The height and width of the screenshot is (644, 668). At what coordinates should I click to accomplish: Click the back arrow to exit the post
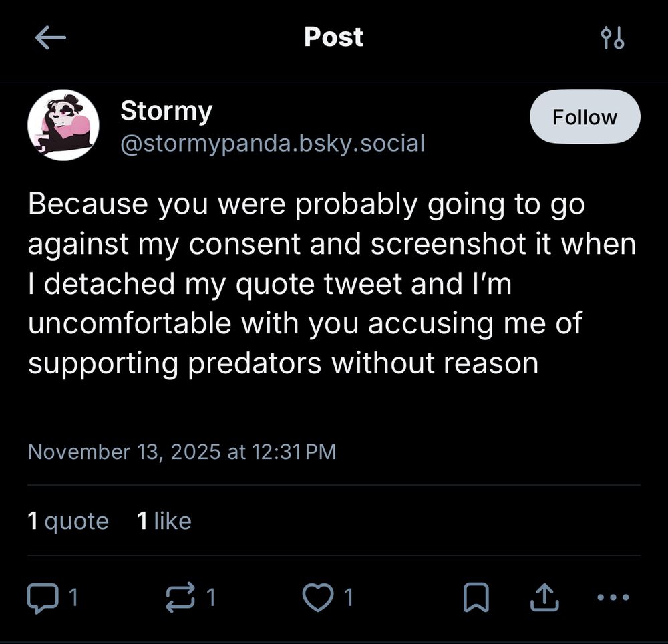pos(50,38)
